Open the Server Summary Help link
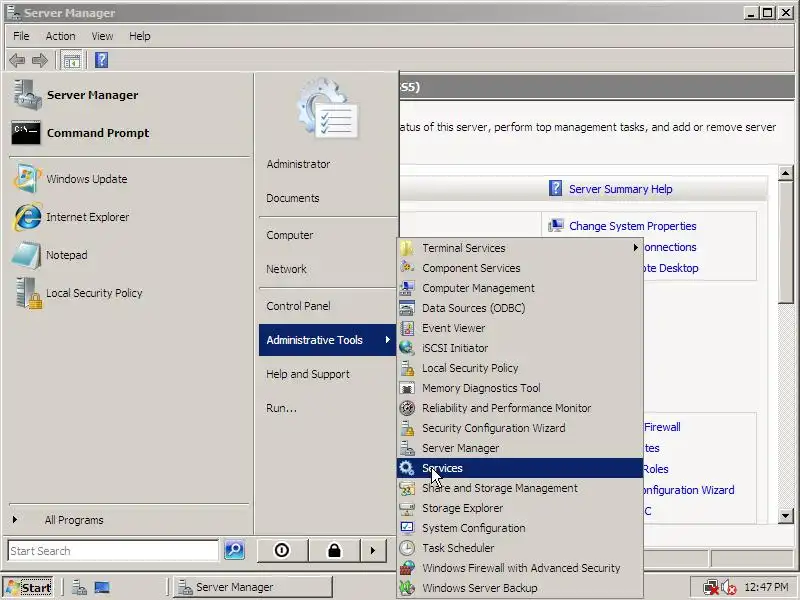 tap(620, 189)
